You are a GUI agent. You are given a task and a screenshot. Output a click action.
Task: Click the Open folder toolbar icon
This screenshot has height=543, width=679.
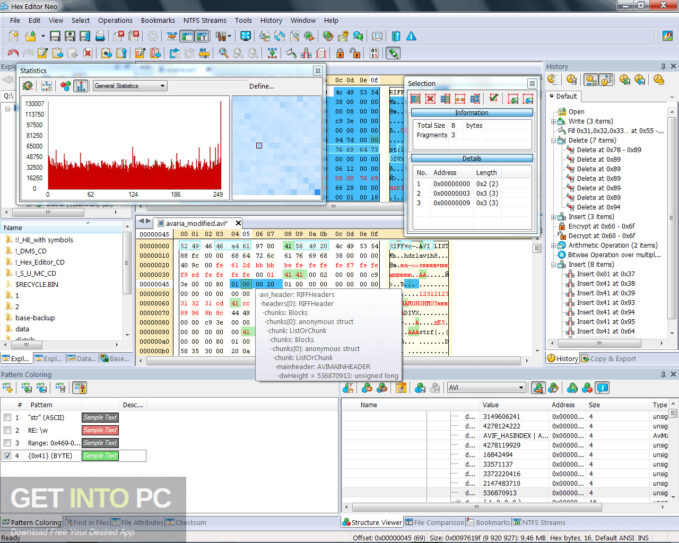coord(30,36)
